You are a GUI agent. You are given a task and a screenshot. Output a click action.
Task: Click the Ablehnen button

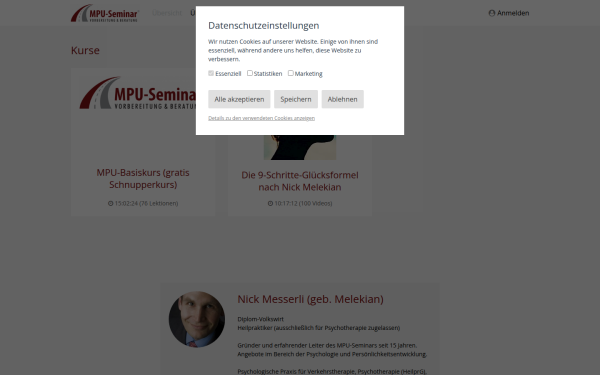pos(342,99)
